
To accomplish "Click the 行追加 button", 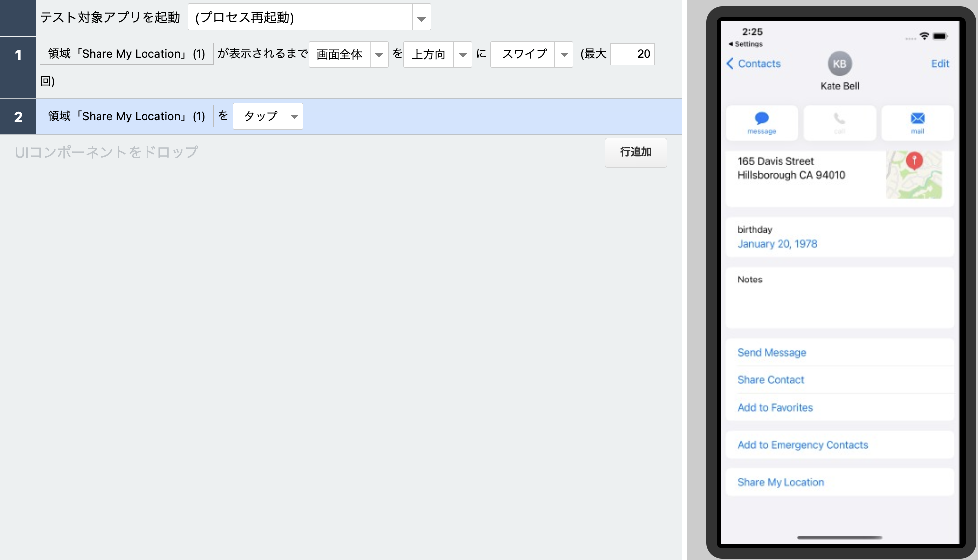I will click(636, 152).
